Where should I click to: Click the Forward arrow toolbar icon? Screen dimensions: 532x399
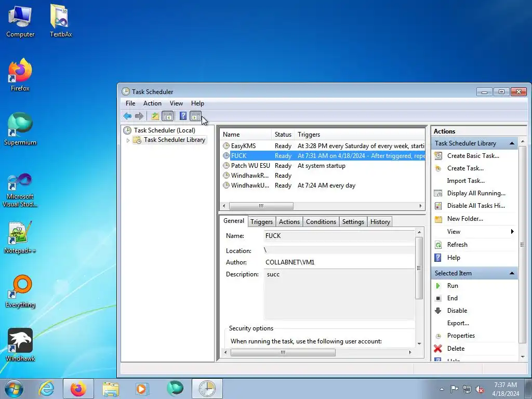[139, 116]
